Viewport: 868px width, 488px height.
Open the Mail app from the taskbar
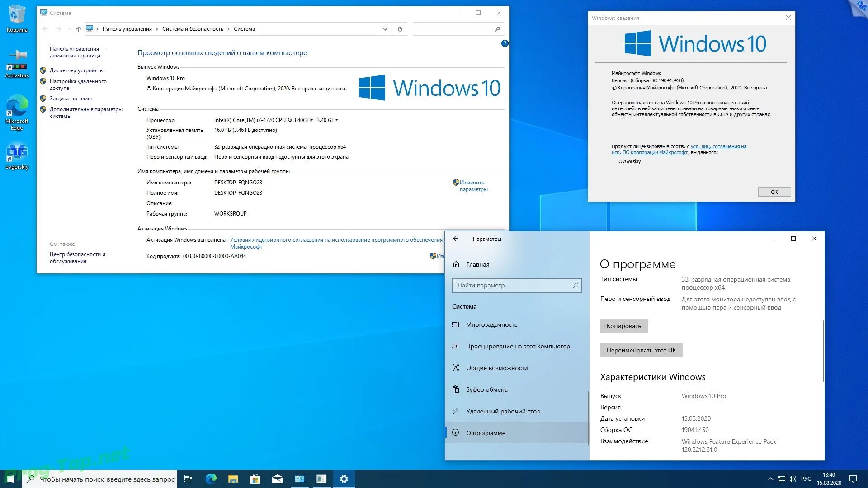277,479
